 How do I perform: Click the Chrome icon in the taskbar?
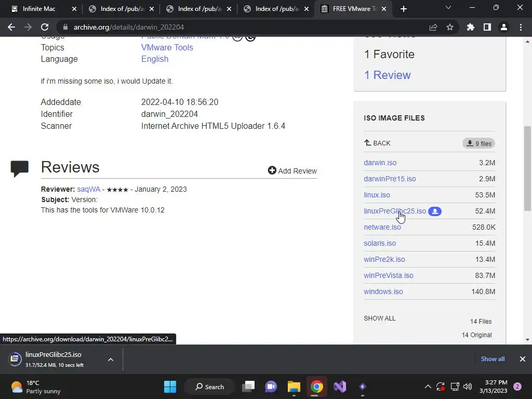pos(316,387)
